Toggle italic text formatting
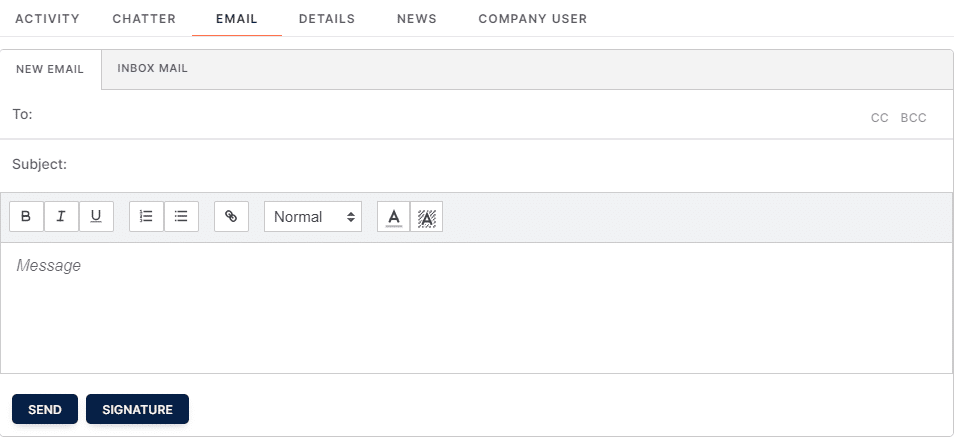The width and height of the screenshot is (960, 445). click(x=61, y=217)
